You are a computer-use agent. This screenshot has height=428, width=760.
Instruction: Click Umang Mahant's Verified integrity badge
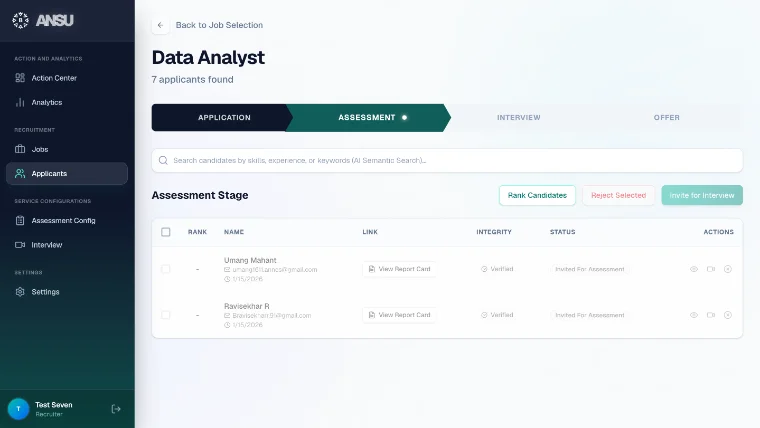pyautogui.click(x=497, y=269)
